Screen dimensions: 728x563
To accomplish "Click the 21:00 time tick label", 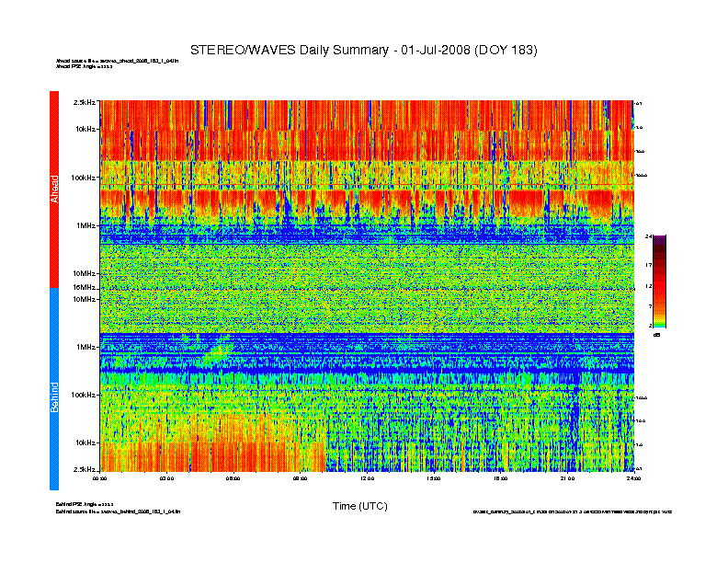I will pos(567,478).
